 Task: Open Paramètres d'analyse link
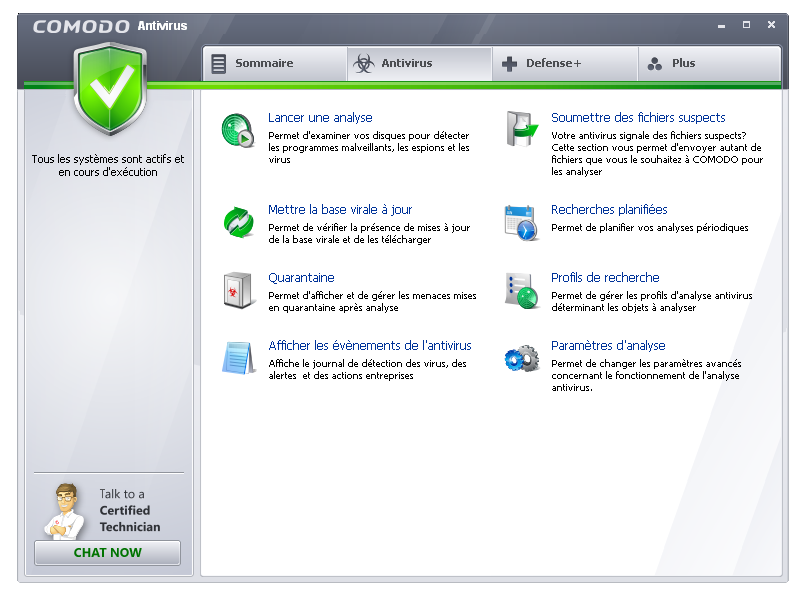[x=608, y=346]
